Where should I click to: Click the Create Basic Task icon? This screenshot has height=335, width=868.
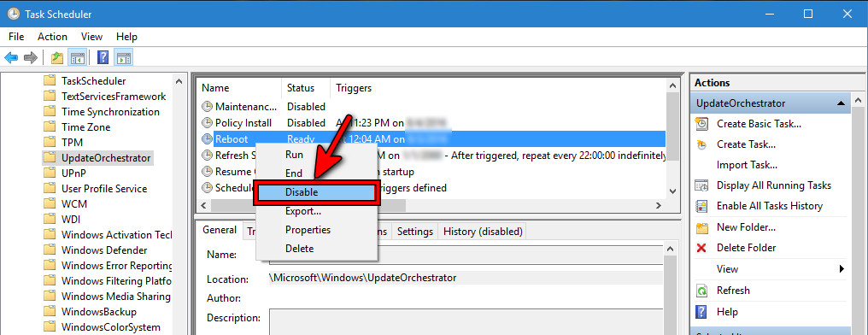[x=701, y=123]
